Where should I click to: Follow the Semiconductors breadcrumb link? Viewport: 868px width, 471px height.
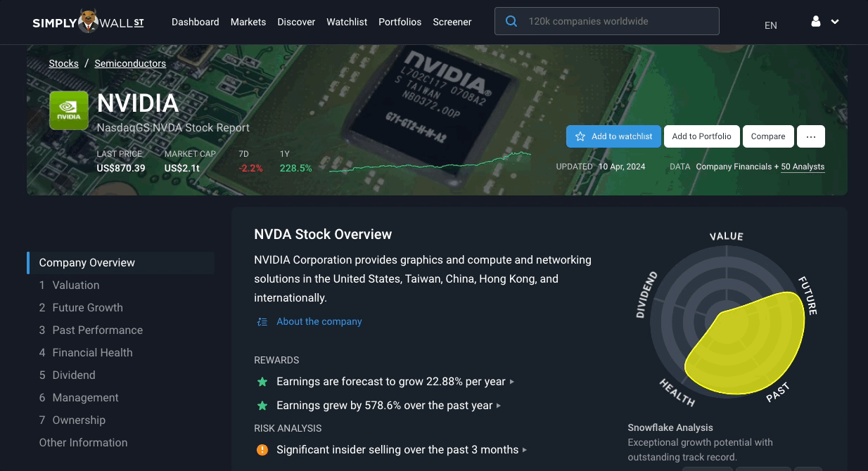pyautogui.click(x=130, y=63)
